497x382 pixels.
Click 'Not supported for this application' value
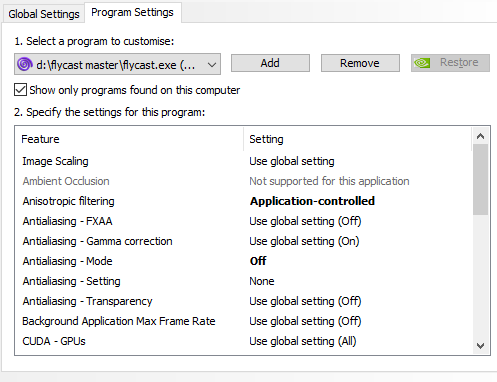coord(329,181)
